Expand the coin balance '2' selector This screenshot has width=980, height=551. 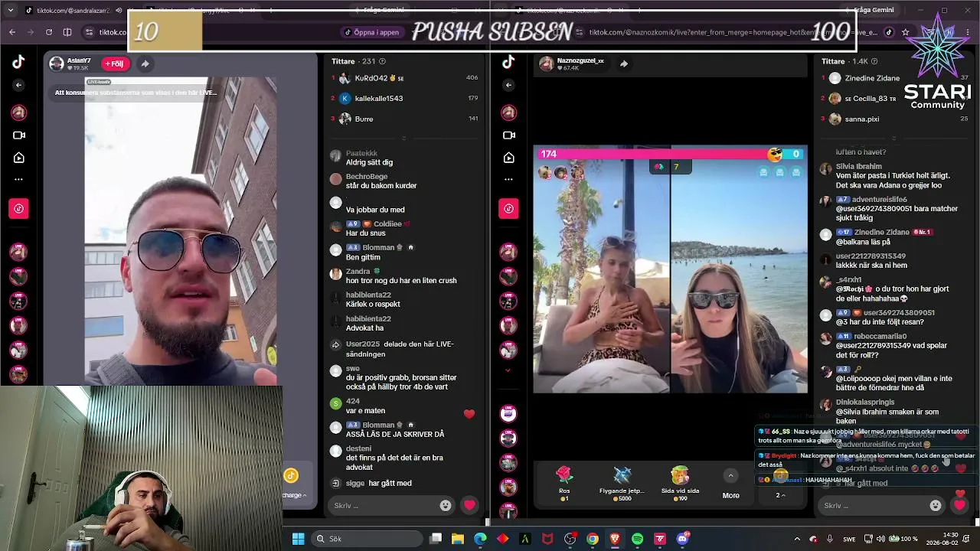(x=780, y=495)
